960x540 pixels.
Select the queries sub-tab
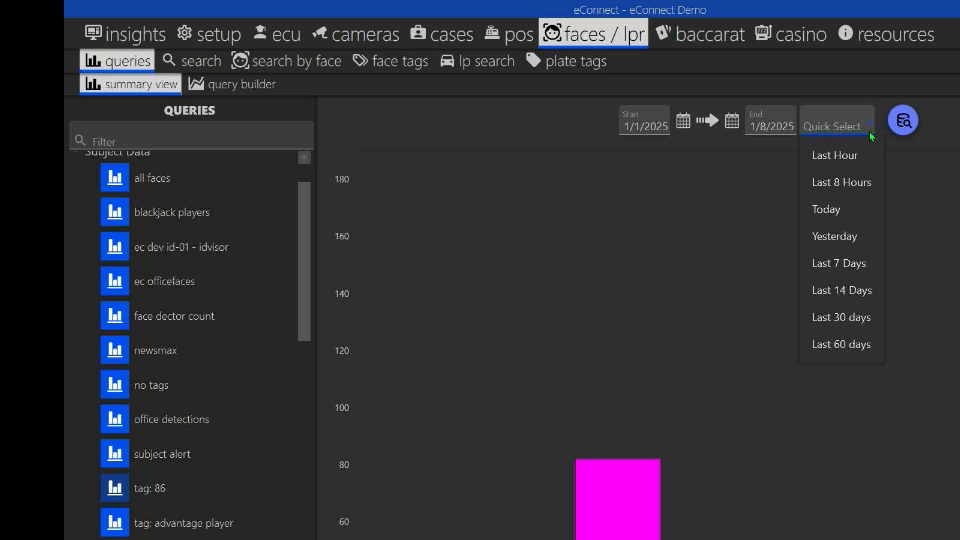point(118,61)
